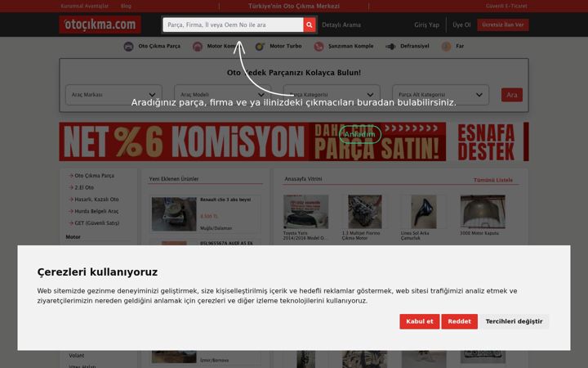Click the Esnafa Destek banner
This screenshot has height=368, width=588.
click(x=488, y=141)
